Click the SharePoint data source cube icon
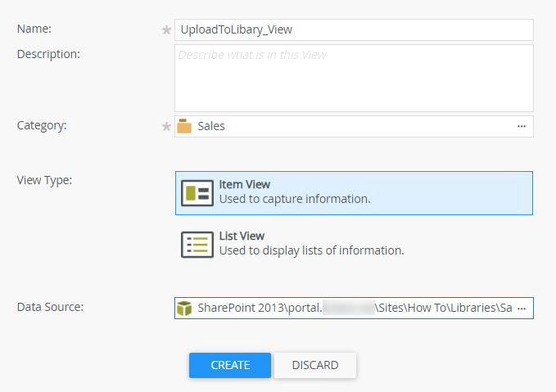 click(x=185, y=309)
